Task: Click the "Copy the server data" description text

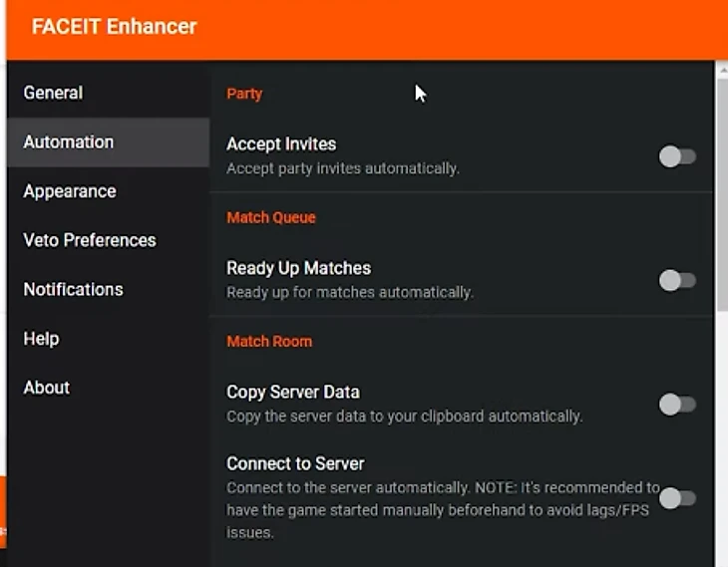Action: [x=405, y=417]
